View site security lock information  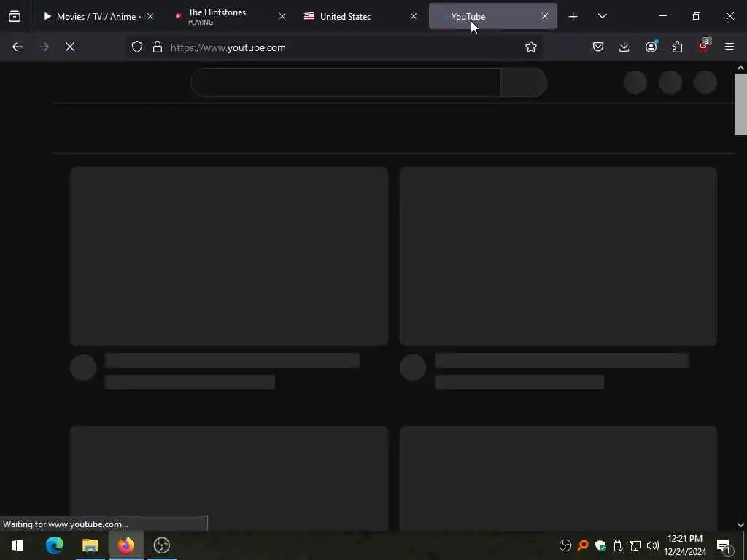tap(158, 47)
